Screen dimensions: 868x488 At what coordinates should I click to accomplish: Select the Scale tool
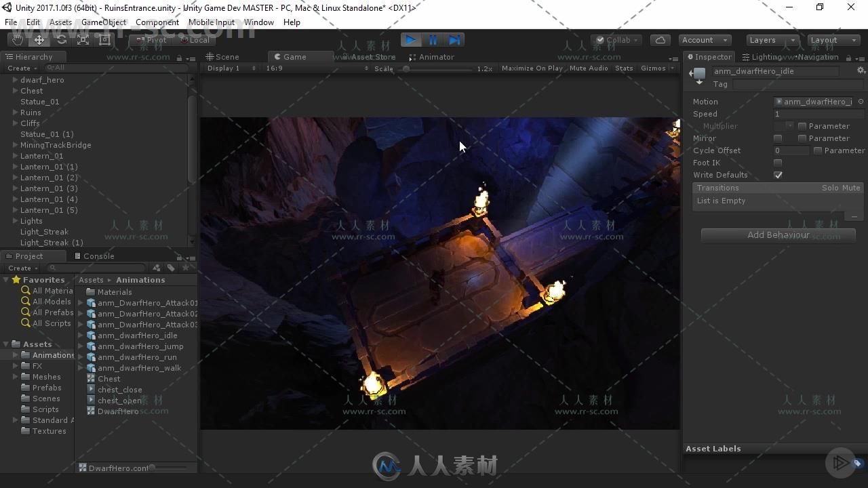coord(83,40)
